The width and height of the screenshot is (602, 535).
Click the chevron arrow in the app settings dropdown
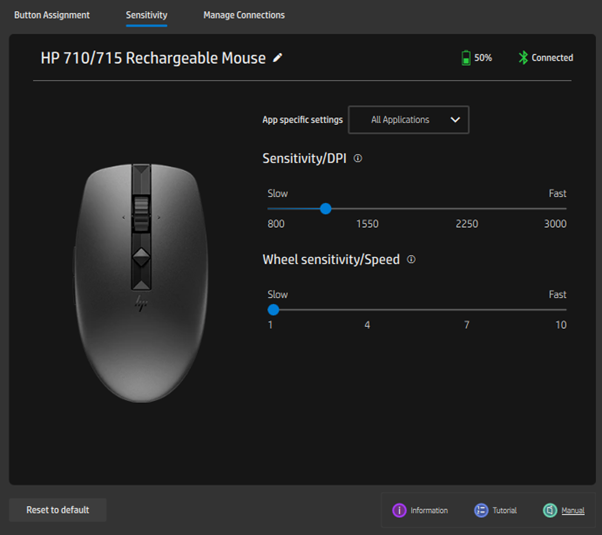tap(455, 120)
